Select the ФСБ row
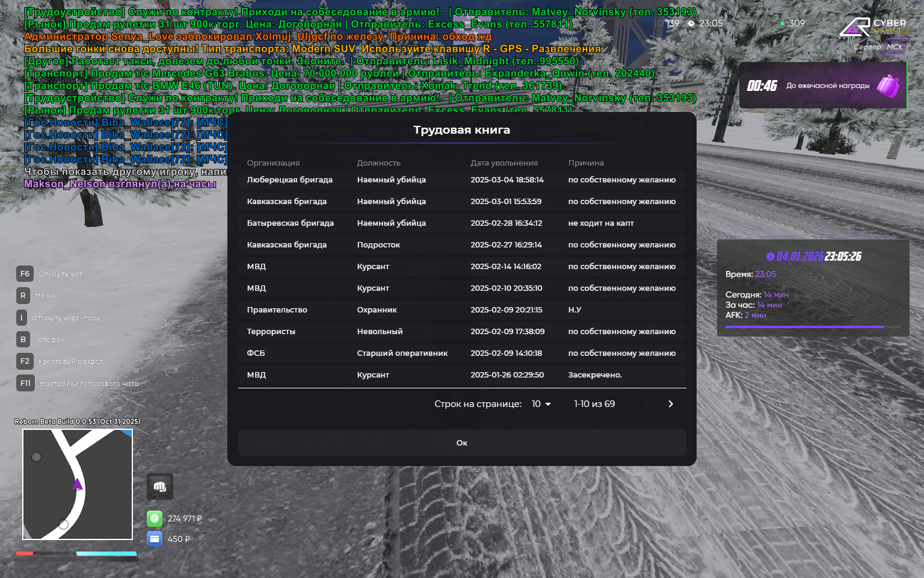Viewport: 924px width, 578px height. point(462,353)
